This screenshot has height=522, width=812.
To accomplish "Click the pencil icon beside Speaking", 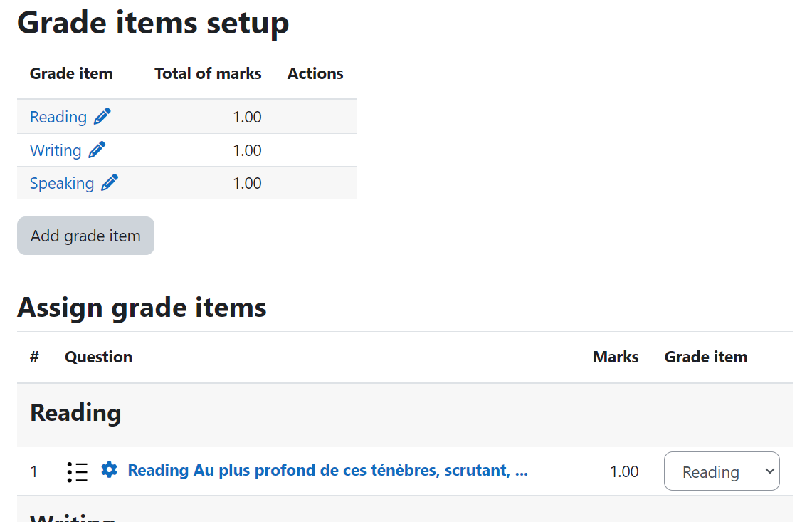I will (110, 183).
